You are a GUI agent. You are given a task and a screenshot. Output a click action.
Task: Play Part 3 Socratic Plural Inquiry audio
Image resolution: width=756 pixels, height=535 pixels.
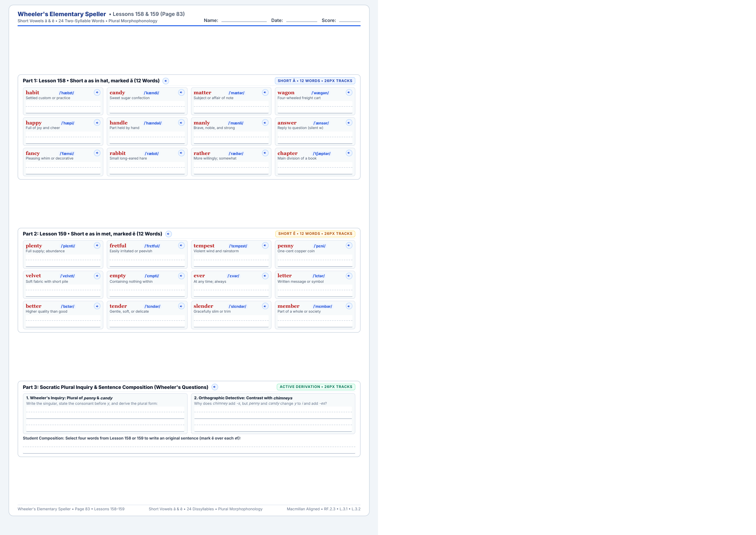pos(215,387)
